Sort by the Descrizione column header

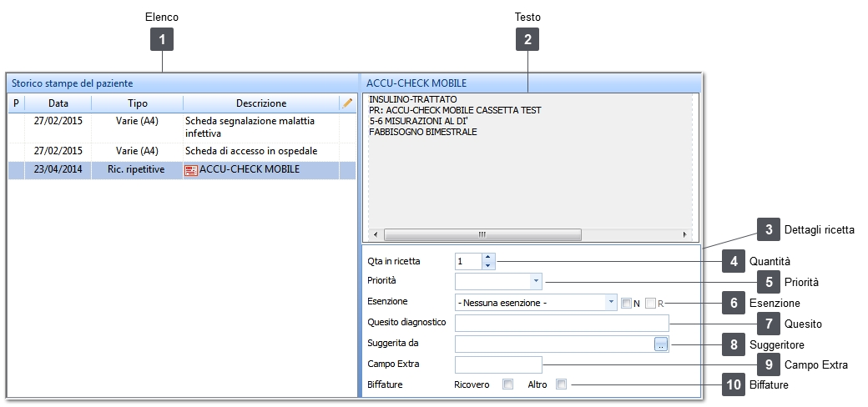point(261,103)
